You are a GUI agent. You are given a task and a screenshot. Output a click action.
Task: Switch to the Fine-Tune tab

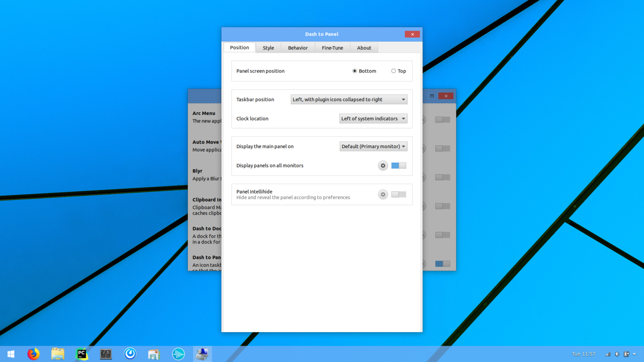pyautogui.click(x=332, y=48)
